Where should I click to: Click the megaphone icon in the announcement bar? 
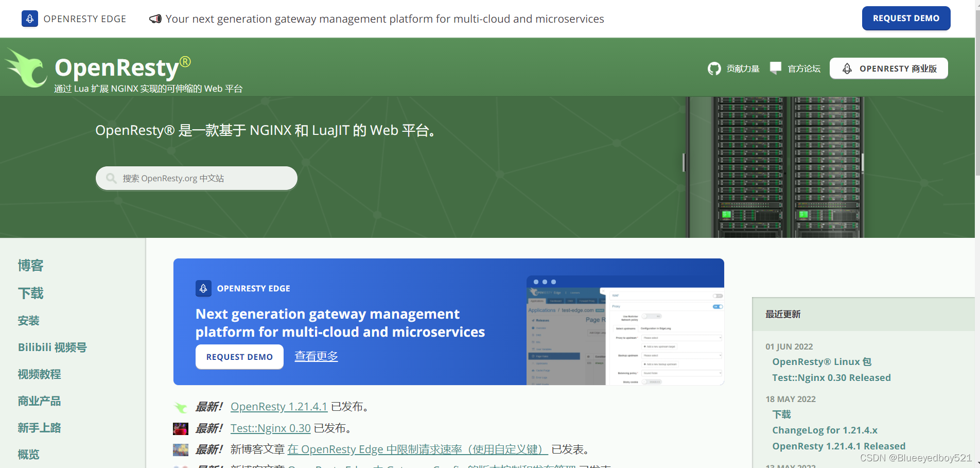point(155,19)
